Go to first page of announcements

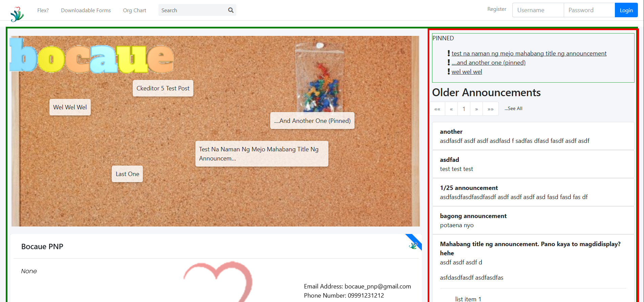click(437, 109)
